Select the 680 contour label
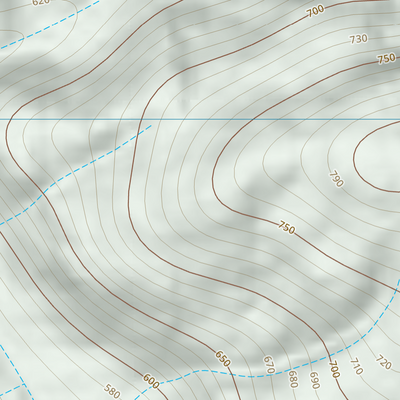Image resolution: width=400 pixels, height=400 pixels. 293,379
